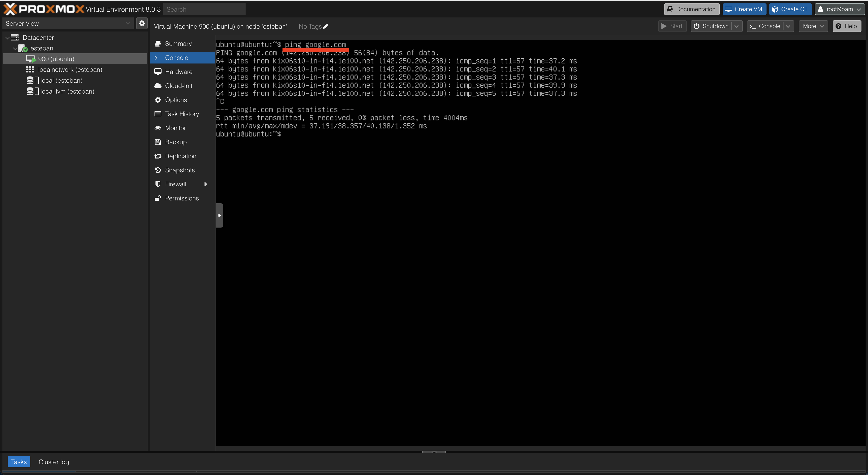Click the Help button
The height and width of the screenshot is (475, 868).
[846, 26]
